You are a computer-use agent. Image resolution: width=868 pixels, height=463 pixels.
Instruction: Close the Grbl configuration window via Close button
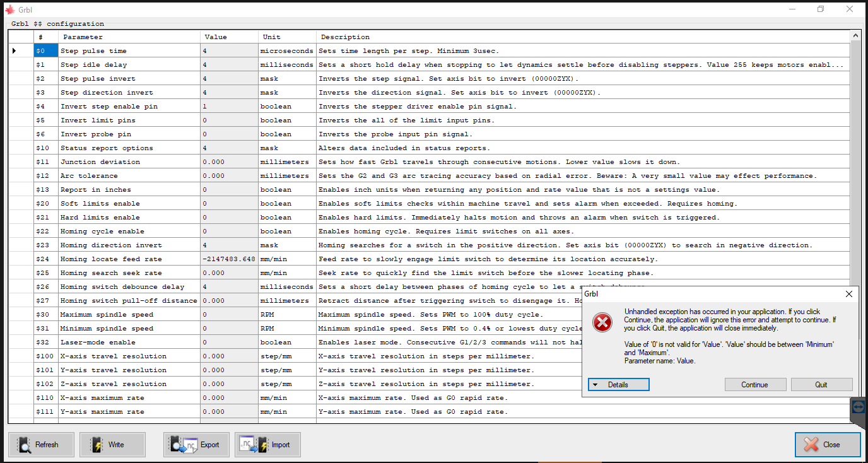828,445
